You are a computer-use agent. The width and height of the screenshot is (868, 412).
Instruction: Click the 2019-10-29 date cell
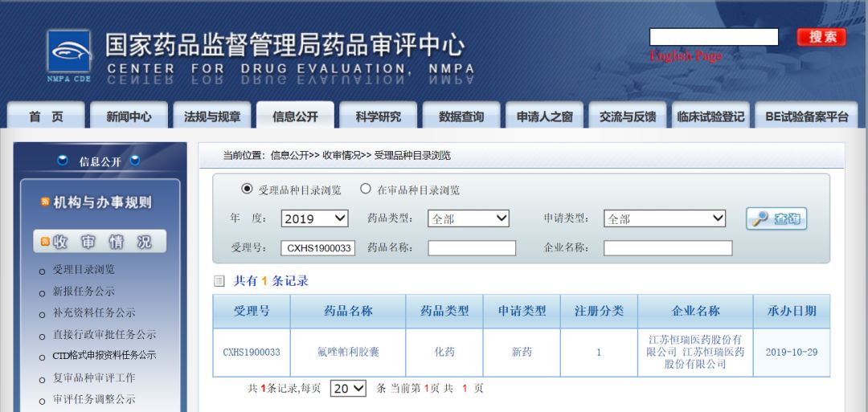(x=792, y=353)
